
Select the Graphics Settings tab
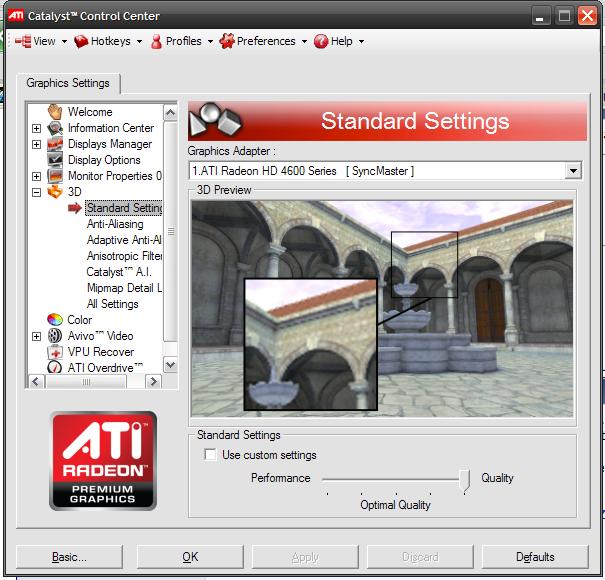point(68,83)
